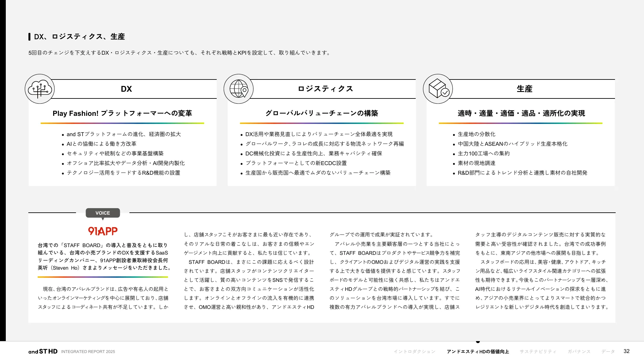Click the DX circuit-cloud icon
This screenshot has height=362, width=644.
coord(40,89)
